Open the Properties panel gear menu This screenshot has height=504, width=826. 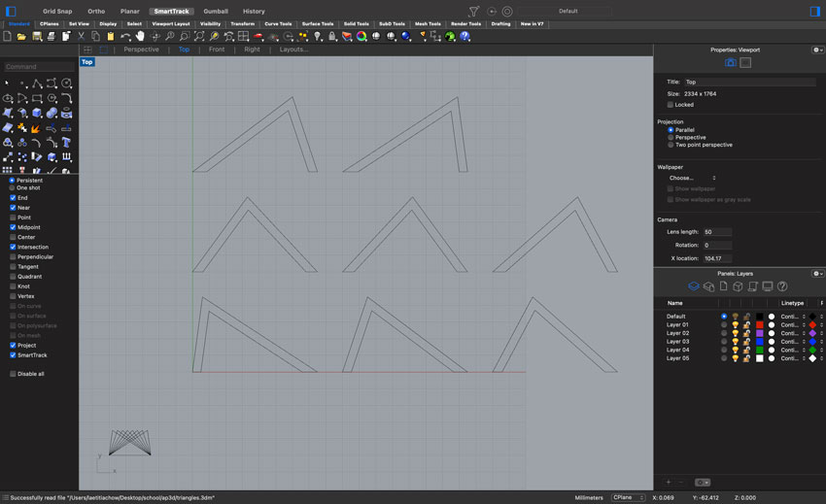tap(816, 50)
